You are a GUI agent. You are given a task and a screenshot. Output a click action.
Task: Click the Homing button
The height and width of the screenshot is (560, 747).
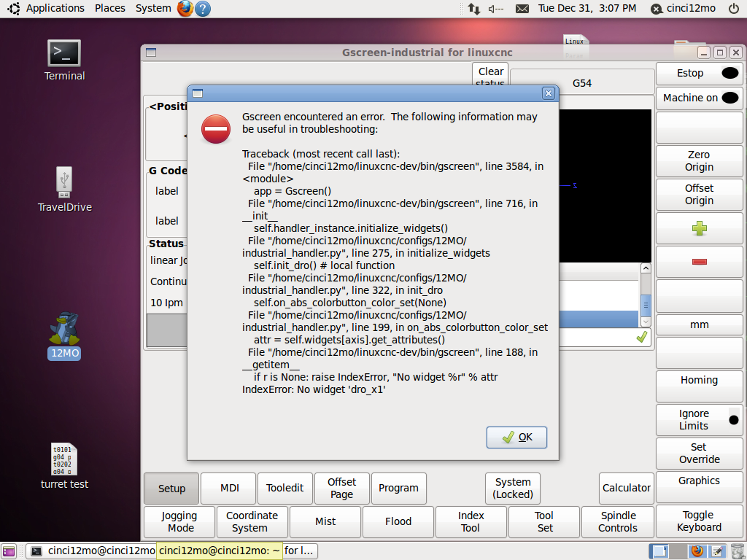click(700, 386)
